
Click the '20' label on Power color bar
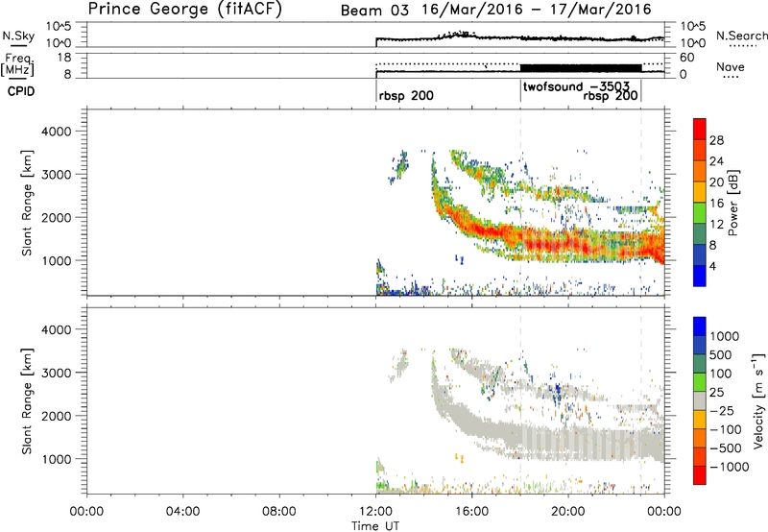716,182
